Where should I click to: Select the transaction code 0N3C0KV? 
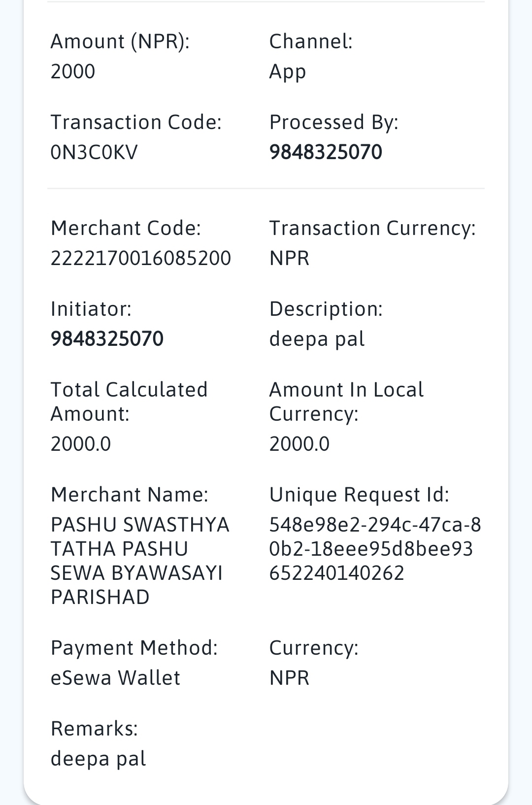[94, 152]
